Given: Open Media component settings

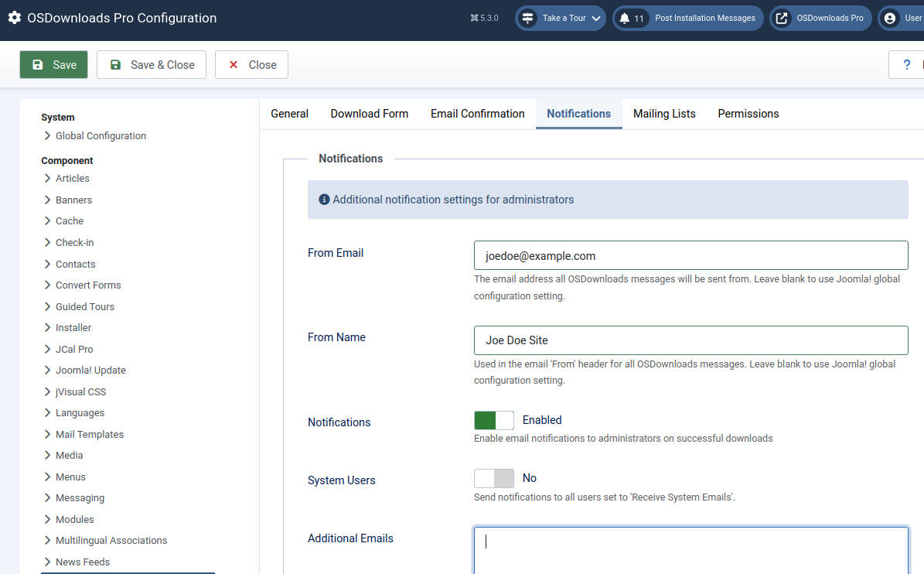Looking at the screenshot, I should click(70, 456).
